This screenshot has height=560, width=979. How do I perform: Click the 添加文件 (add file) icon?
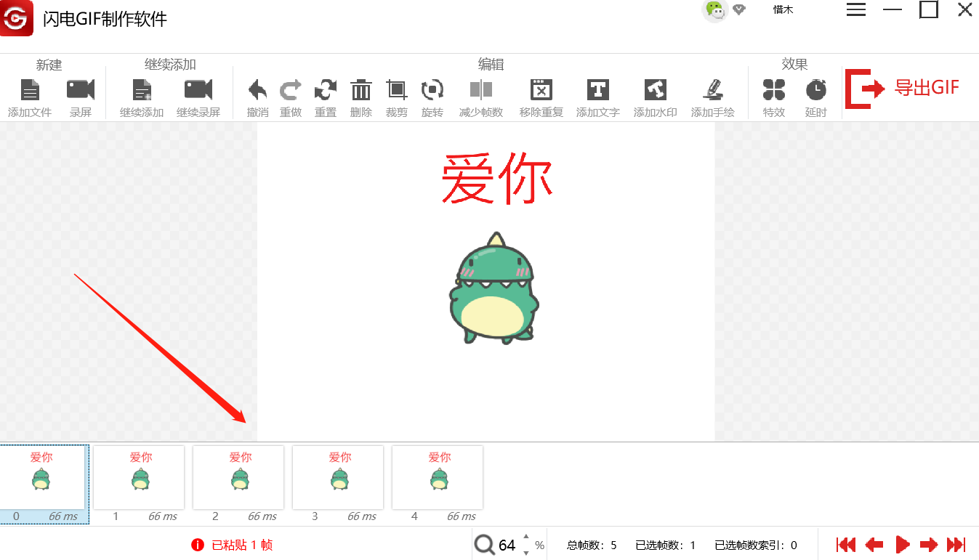30,90
